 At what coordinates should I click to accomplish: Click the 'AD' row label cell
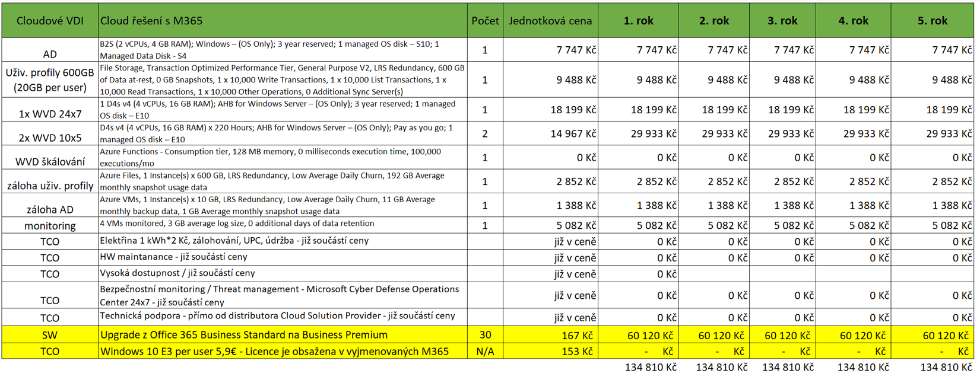[x=50, y=54]
